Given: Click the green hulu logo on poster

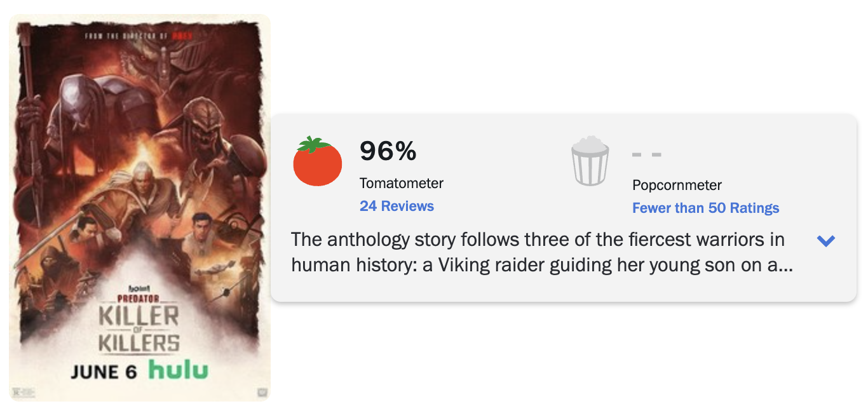Looking at the screenshot, I should [178, 370].
